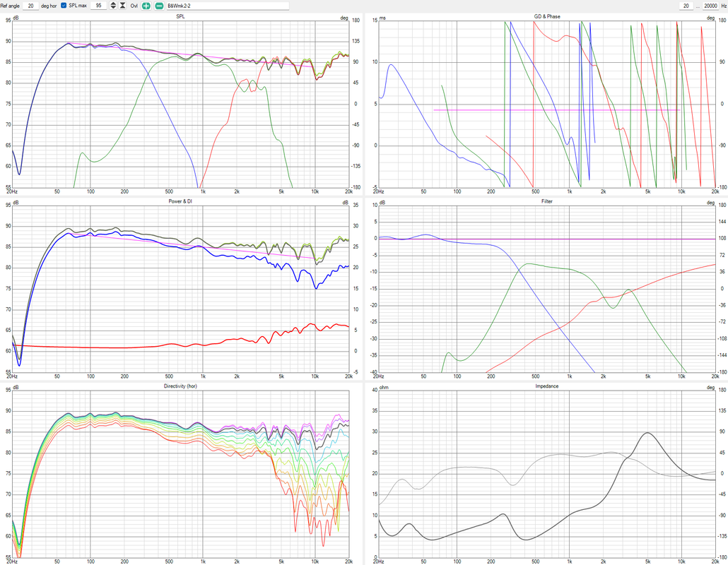Click the "Impedance" chart title
The image size is (728, 565).
pos(547,386)
